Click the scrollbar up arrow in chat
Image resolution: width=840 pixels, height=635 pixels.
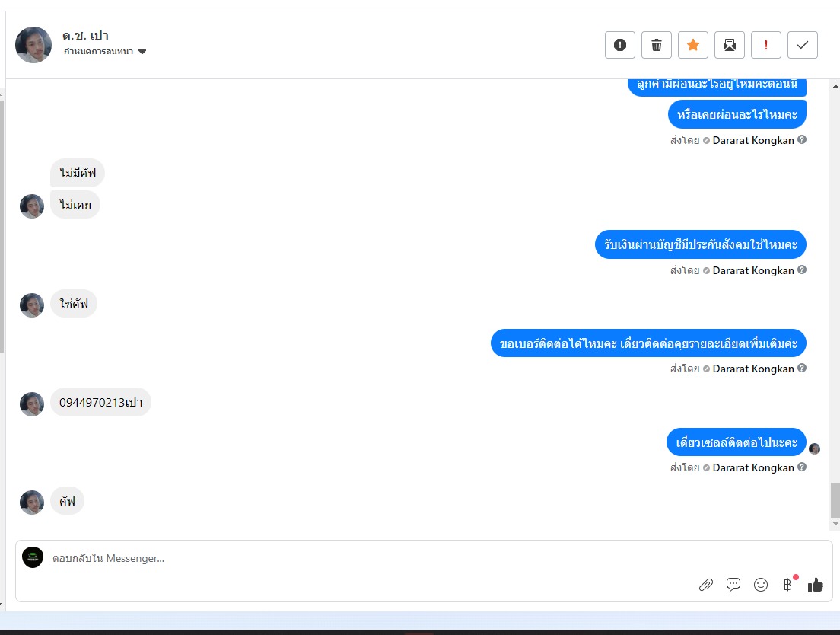click(x=835, y=86)
